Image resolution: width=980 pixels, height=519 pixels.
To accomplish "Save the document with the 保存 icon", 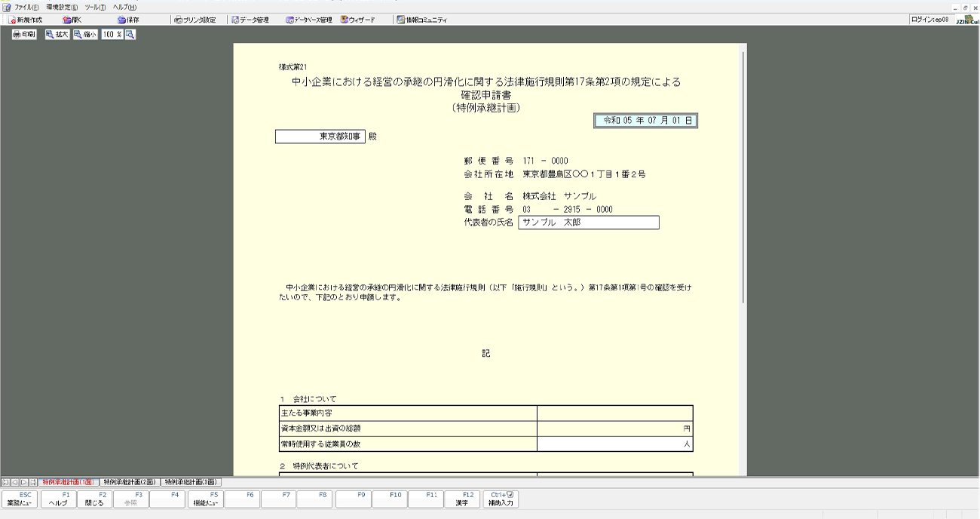I will tap(128, 20).
